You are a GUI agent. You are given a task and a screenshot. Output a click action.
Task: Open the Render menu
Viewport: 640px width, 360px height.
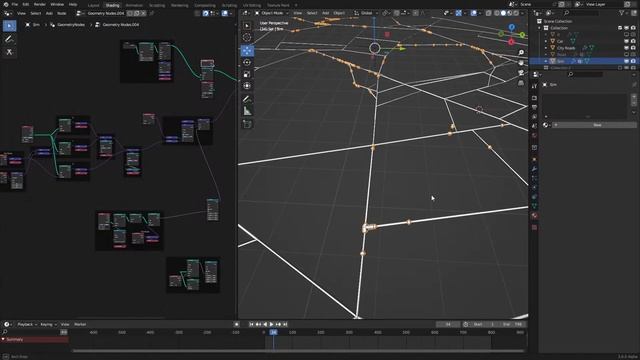tap(40, 4)
